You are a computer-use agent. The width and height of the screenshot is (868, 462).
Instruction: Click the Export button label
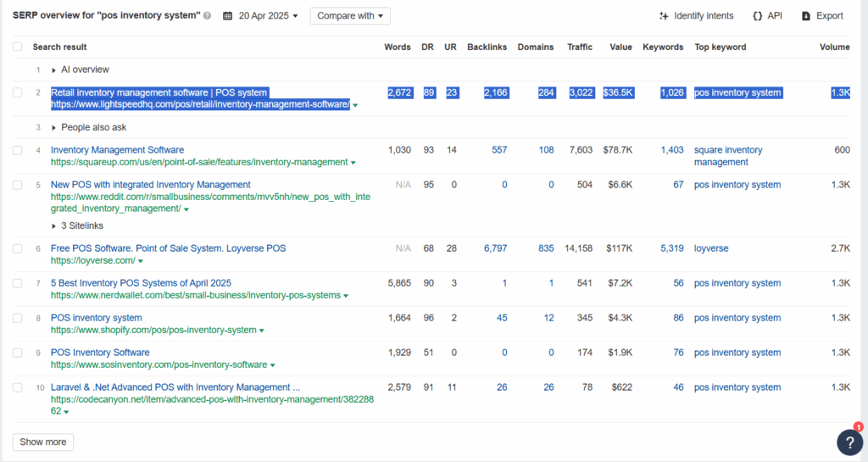coord(830,16)
